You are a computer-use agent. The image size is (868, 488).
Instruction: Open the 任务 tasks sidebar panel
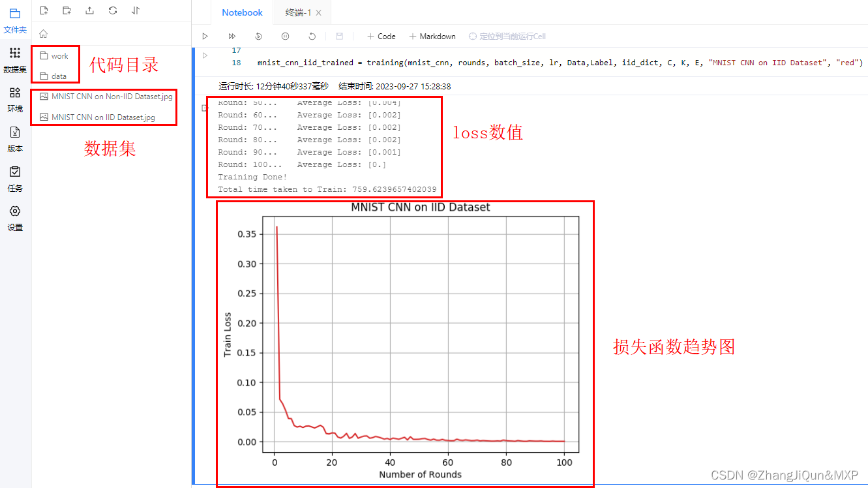(15, 179)
